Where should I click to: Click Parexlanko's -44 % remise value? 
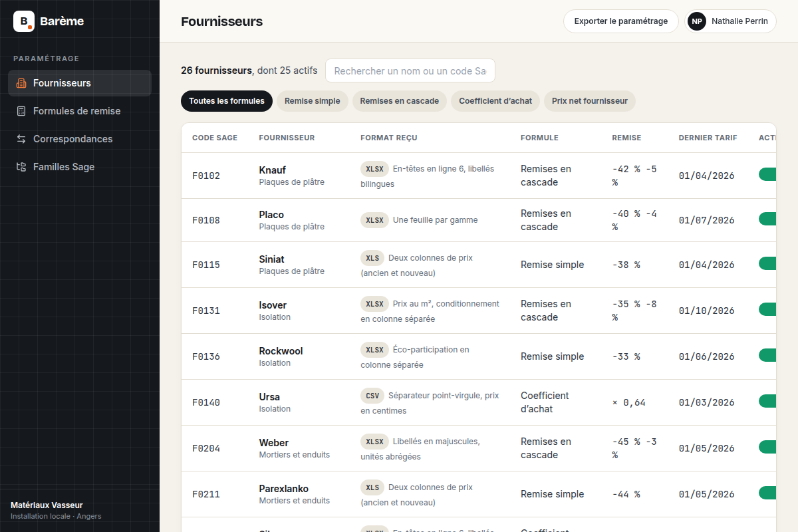[x=626, y=494]
